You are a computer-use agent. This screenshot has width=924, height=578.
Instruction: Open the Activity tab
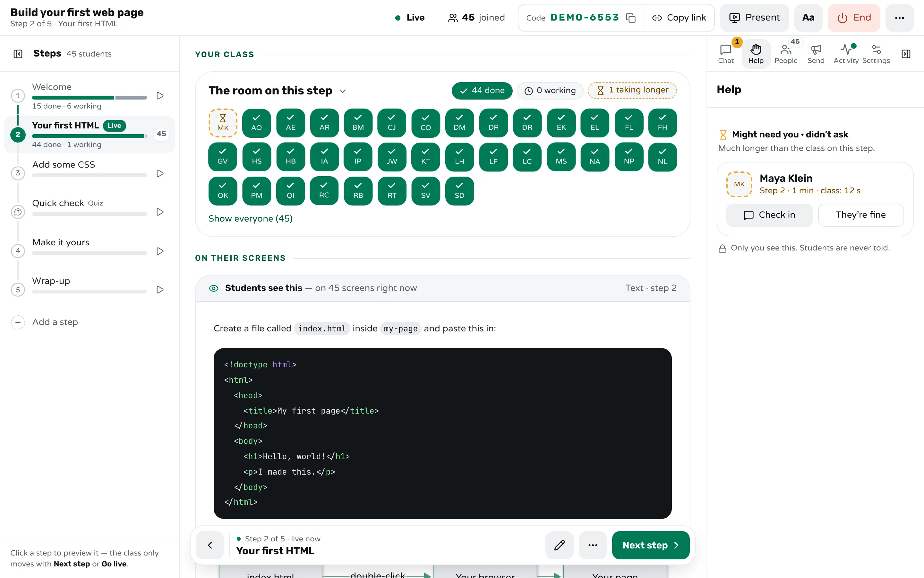point(846,54)
